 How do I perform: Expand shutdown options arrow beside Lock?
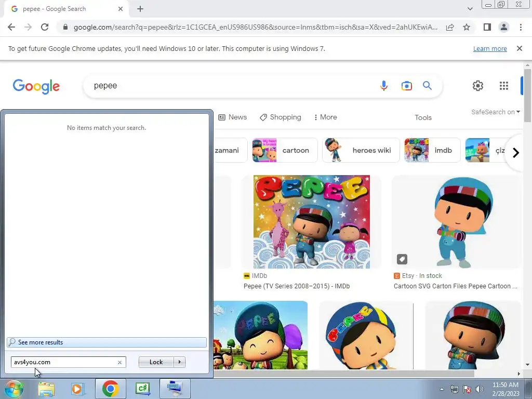179,362
